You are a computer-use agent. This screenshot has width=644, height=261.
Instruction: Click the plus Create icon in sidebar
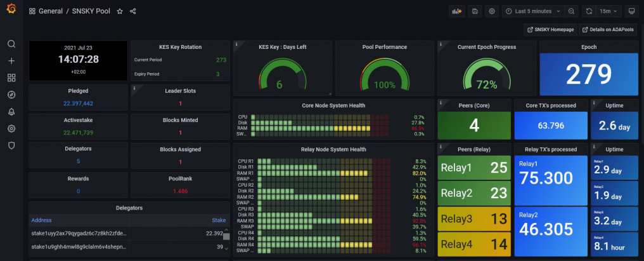pos(11,61)
